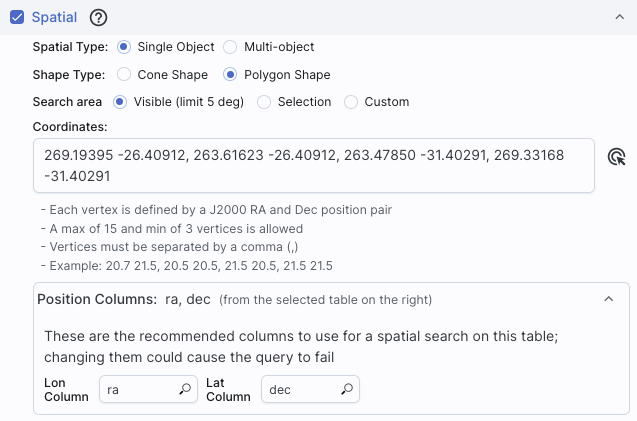Viewport: 637px width, 421px height.
Task: Click inside the Coordinates text box
Action: point(314,165)
